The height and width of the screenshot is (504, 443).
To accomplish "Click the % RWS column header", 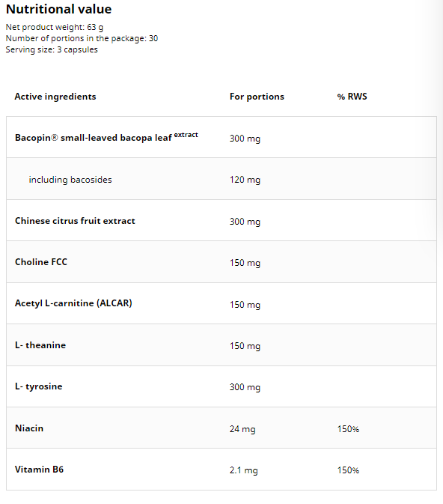I will (352, 97).
